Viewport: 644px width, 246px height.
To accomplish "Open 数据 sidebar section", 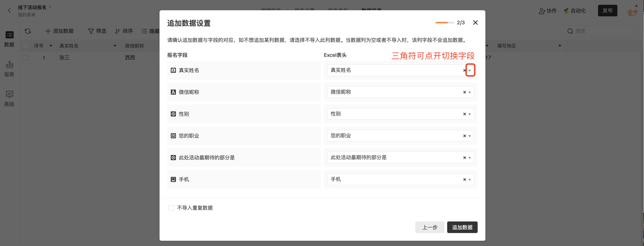I will pyautogui.click(x=9, y=39).
